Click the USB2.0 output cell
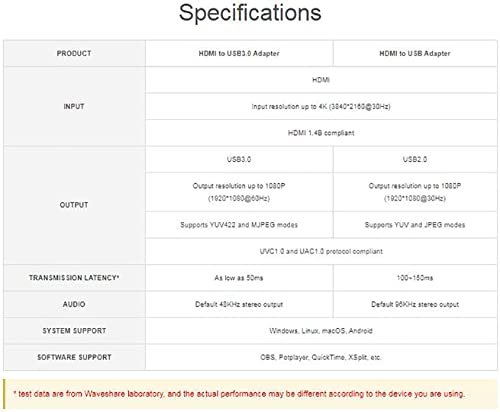 (x=415, y=159)
